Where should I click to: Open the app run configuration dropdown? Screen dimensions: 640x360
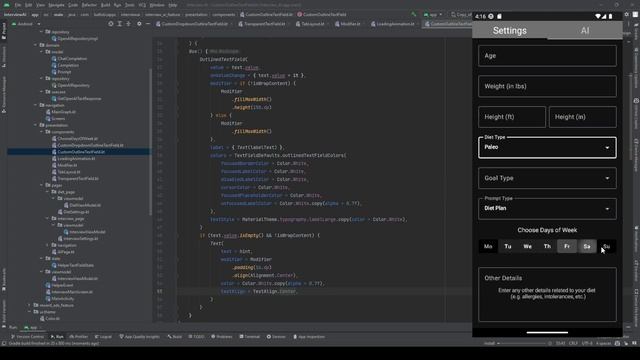(433, 15)
